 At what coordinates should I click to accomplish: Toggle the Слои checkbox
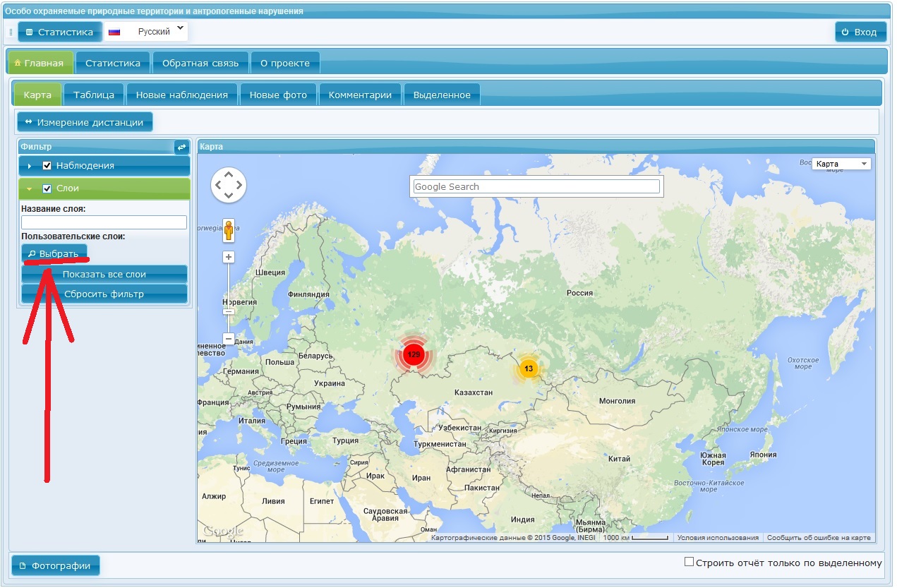tap(47, 188)
